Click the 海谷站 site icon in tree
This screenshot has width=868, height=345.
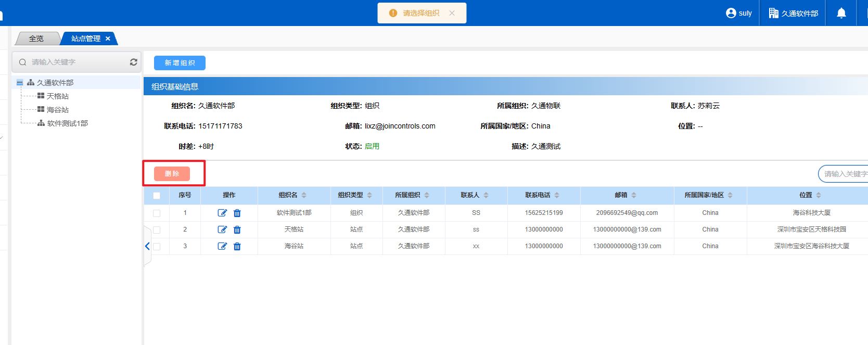[x=41, y=109]
